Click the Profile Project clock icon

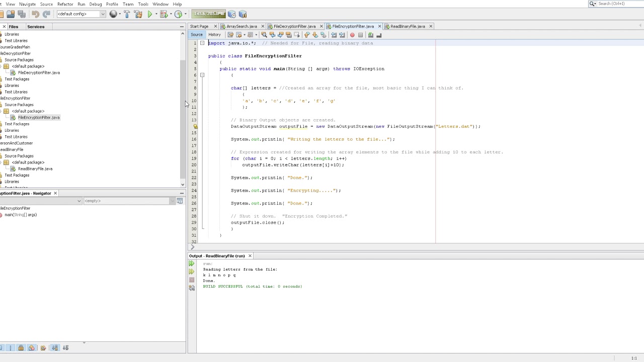[178, 14]
